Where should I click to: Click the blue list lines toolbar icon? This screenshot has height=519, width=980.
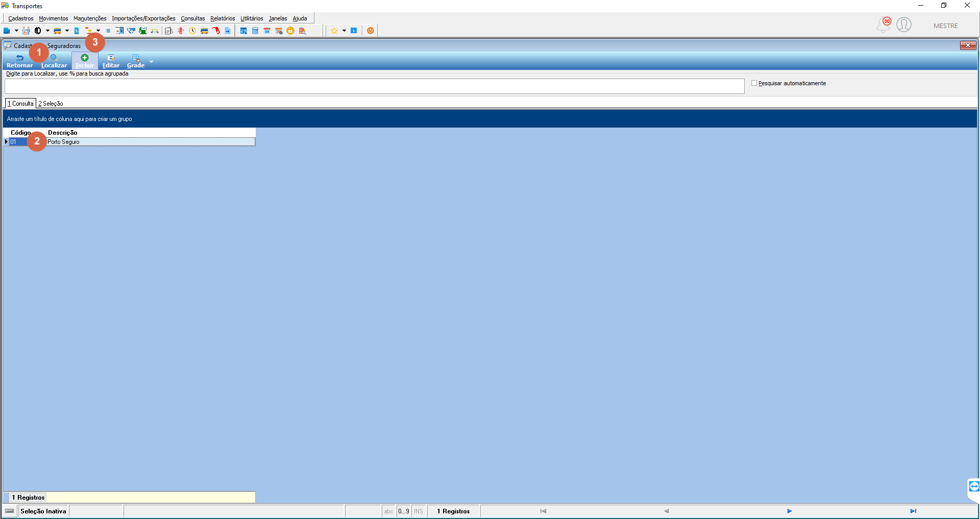[x=108, y=31]
